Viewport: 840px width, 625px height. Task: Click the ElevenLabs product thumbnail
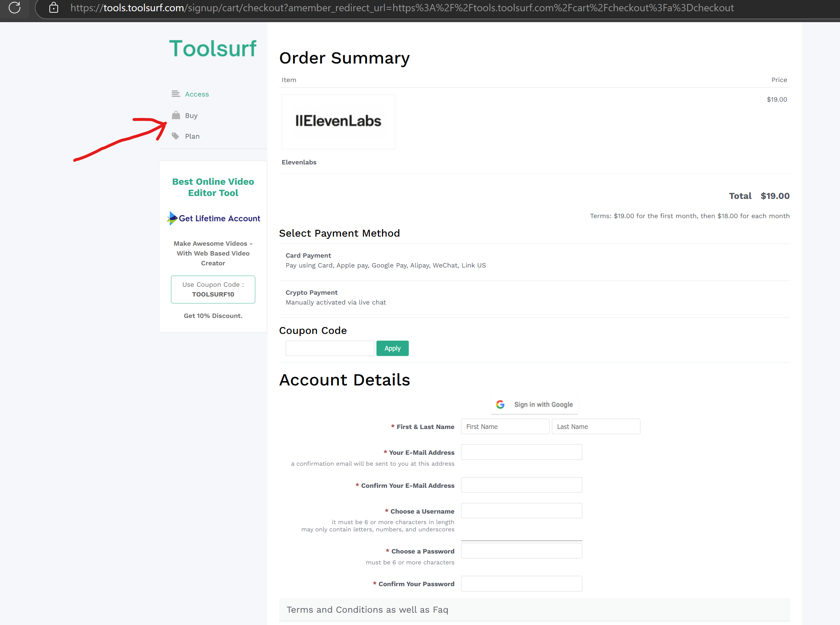coord(338,122)
